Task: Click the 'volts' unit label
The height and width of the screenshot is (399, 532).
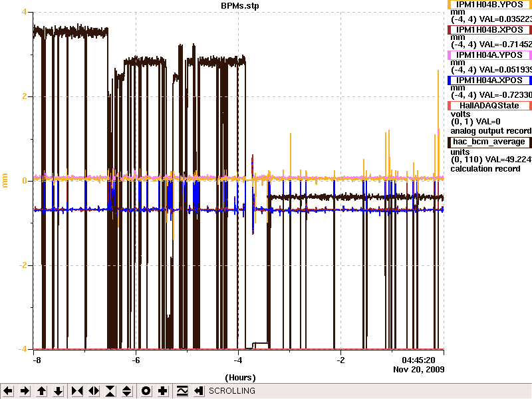Action: point(460,114)
